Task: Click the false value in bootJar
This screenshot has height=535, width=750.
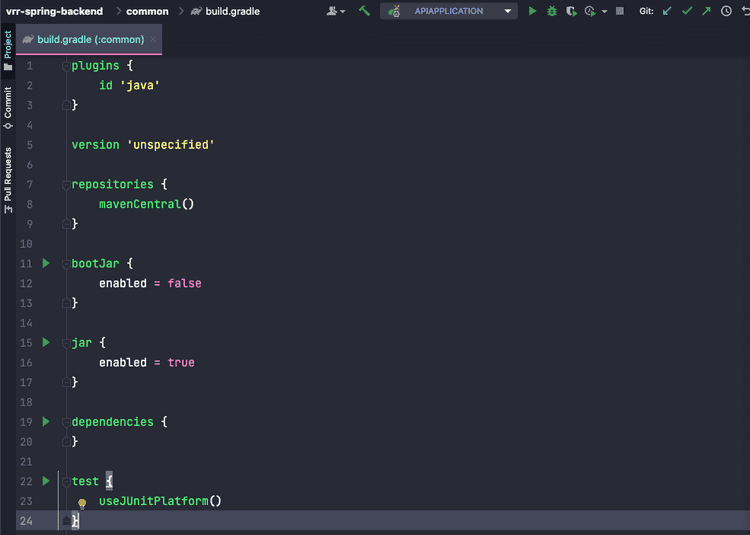Action: coord(184,284)
